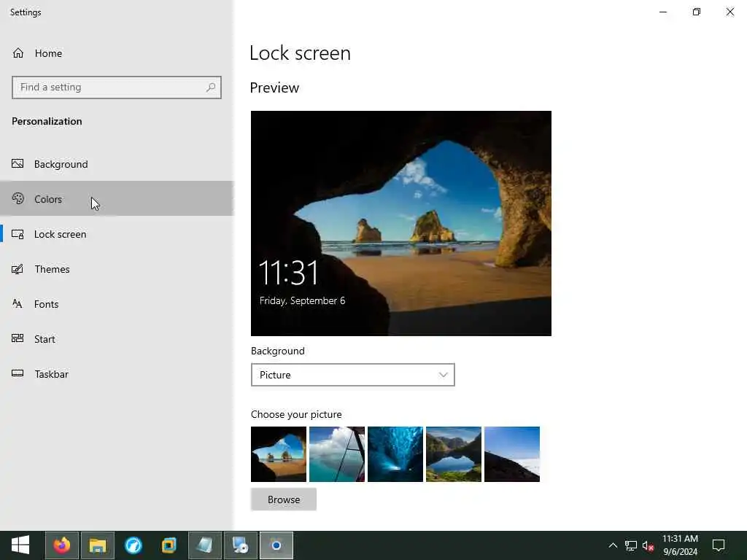Screen dimensions: 747x560
Task: Click the network tray icon
Action: tap(631, 545)
